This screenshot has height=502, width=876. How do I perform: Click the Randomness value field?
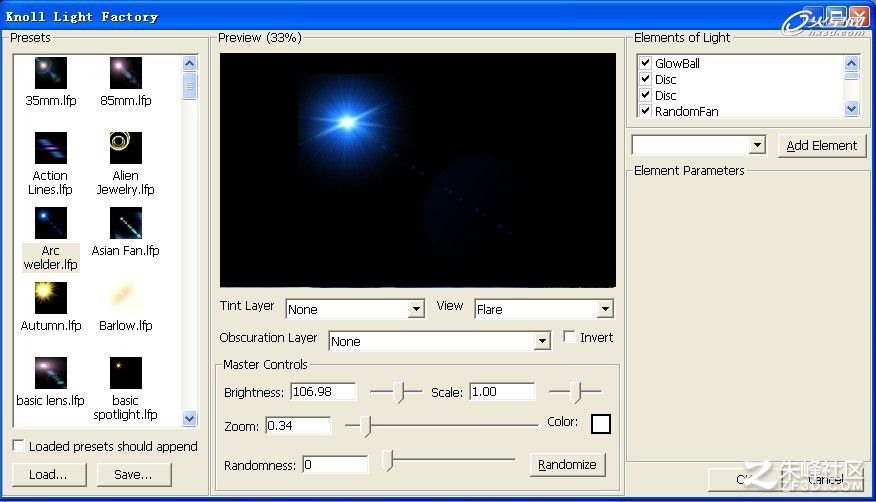pos(335,464)
